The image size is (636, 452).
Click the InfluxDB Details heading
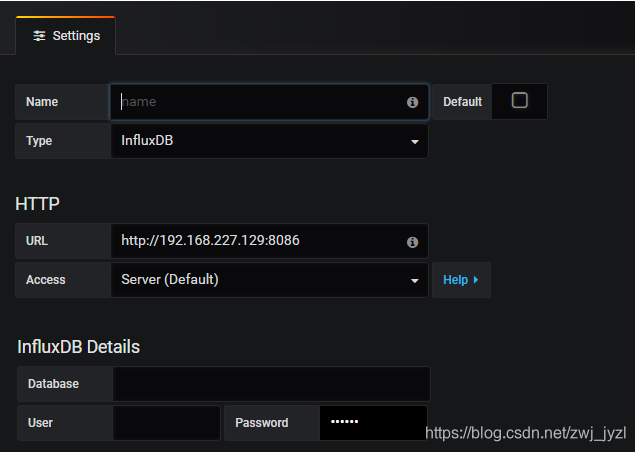78,347
